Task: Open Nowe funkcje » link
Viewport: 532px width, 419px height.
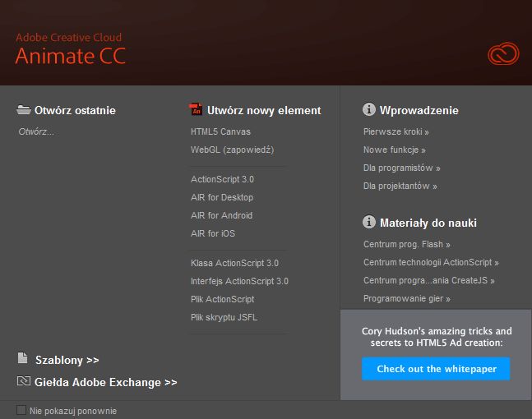Action: (x=394, y=150)
